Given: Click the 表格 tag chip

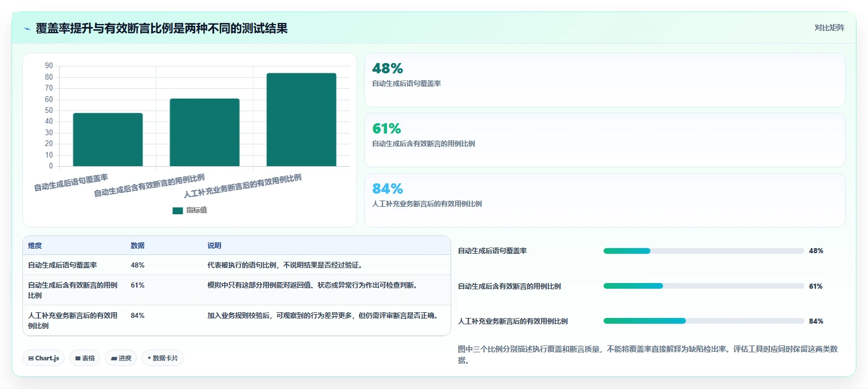Looking at the screenshot, I should pyautogui.click(x=85, y=358).
